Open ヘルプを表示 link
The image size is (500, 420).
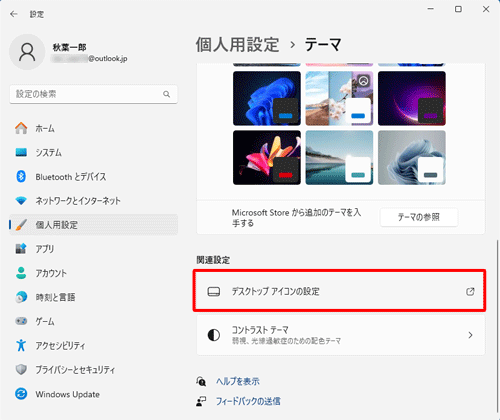tap(238, 381)
